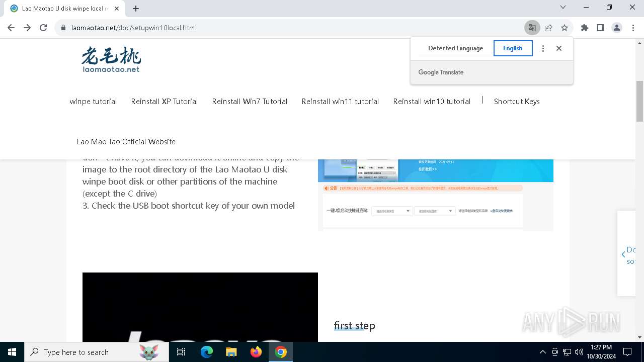
Task: Share this page icon
Action: [x=548, y=28]
